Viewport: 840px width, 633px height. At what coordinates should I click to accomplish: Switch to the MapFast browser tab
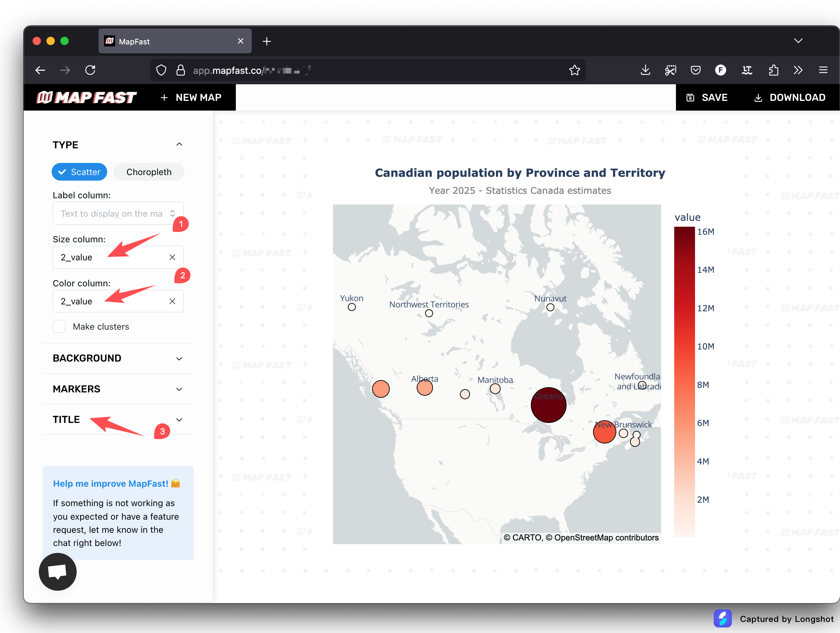pyautogui.click(x=175, y=41)
